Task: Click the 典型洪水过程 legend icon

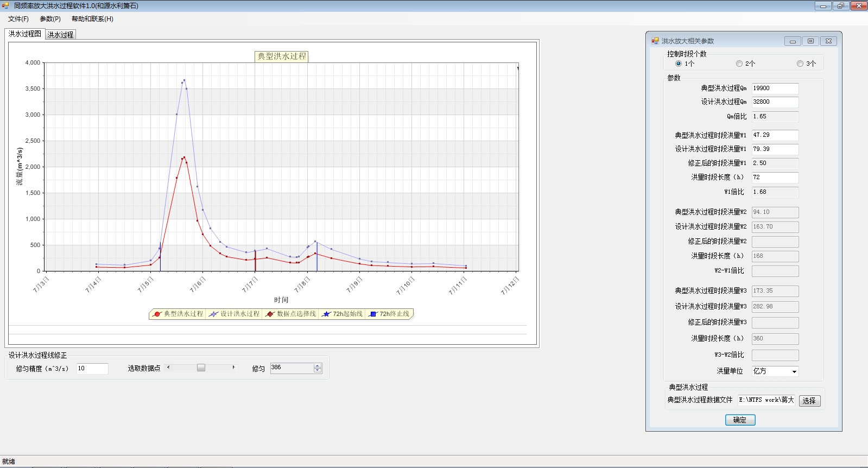Action: point(157,314)
